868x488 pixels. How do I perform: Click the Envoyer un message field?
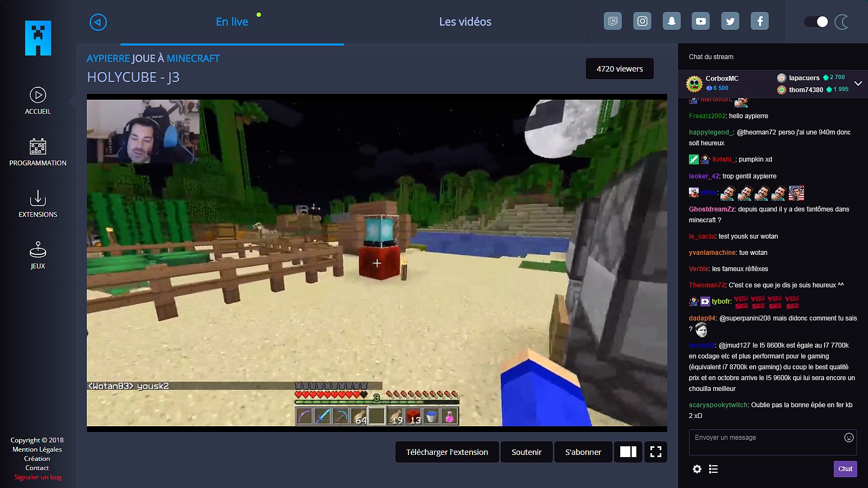773,442
